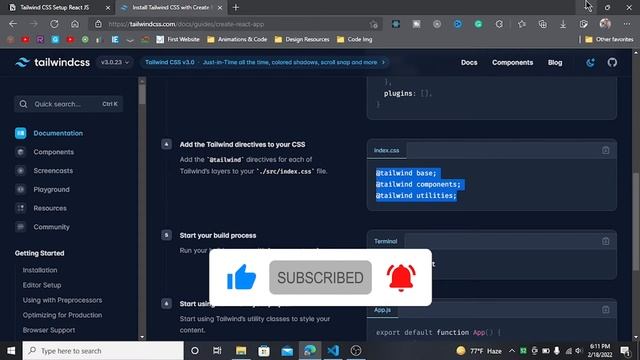
Task: Open Design Resources bookmarks folder
Action: [302, 39]
